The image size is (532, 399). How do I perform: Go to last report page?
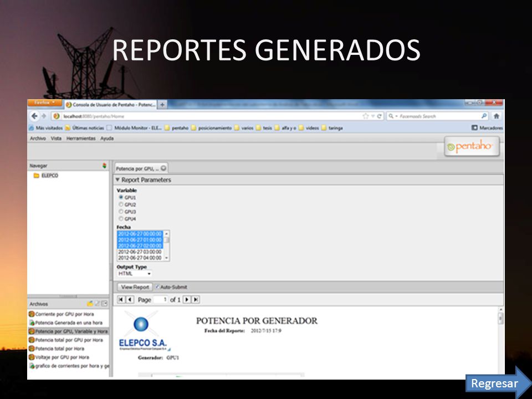pyautogui.click(x=196, y=300)
